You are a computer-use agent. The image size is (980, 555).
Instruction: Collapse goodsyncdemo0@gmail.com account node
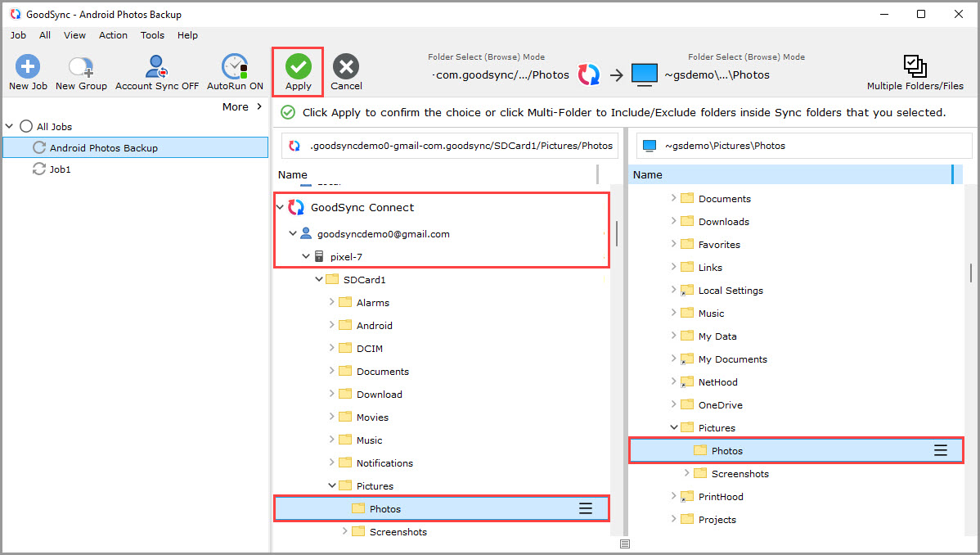(293, 233)
